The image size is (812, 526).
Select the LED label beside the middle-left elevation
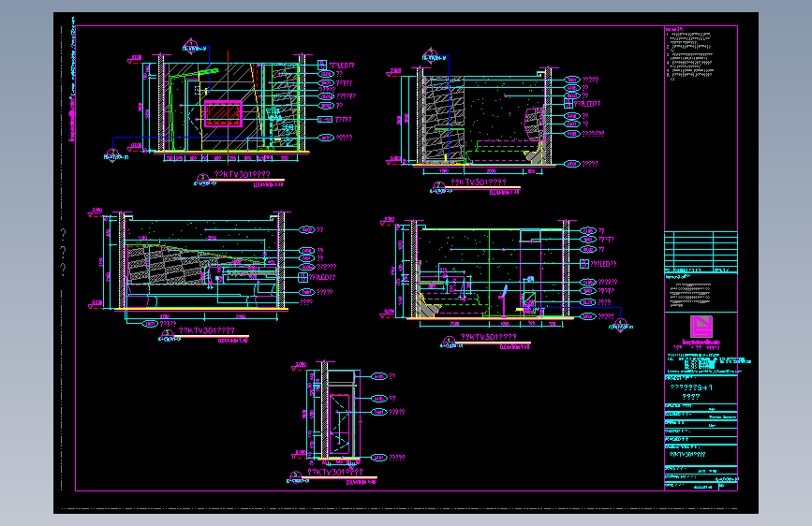coord(322,277)
